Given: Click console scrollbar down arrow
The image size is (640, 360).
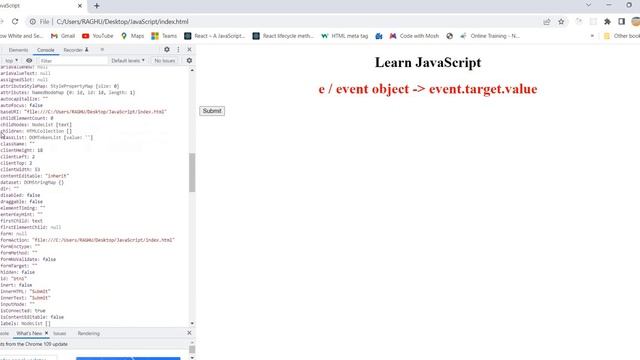Looking at the screenshot, I should coord(192,323).
